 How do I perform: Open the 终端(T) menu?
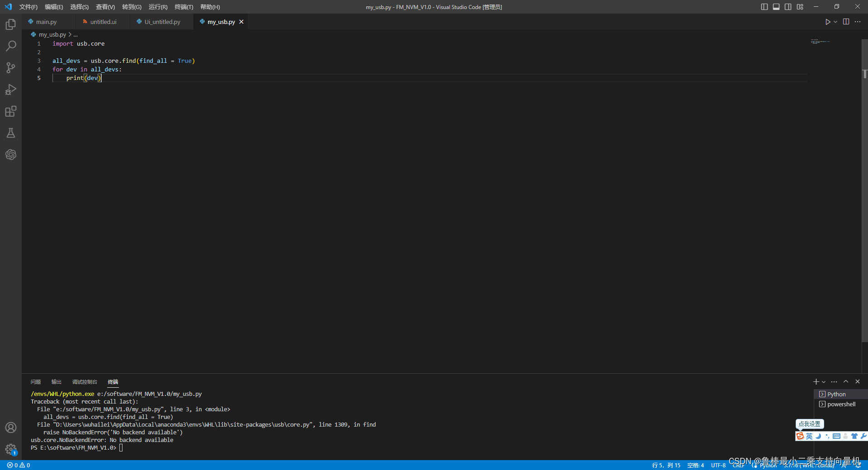tap(184, 7)
